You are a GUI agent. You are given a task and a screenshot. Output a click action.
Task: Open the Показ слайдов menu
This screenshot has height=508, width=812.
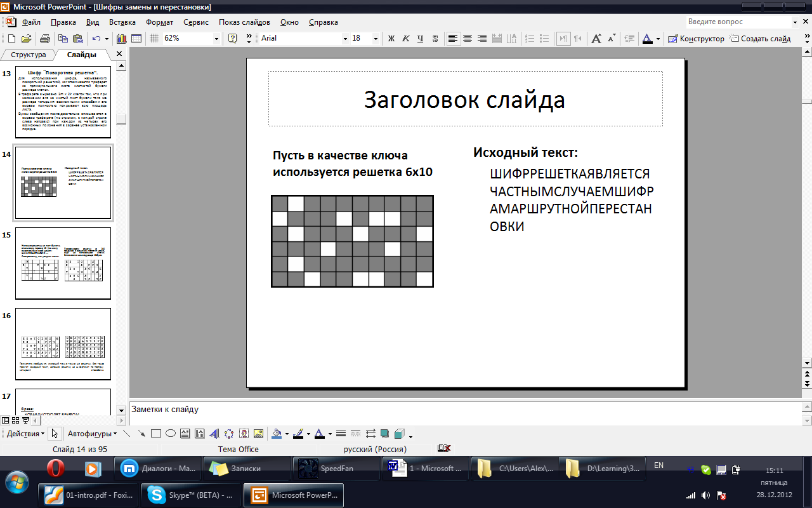(x=244, y=22)
